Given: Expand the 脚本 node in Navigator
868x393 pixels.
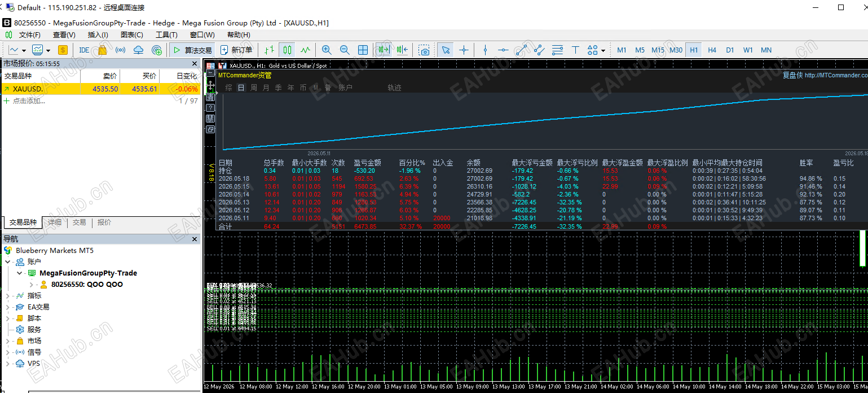Looking at the screenshot, I should click(x=8, y=318).
